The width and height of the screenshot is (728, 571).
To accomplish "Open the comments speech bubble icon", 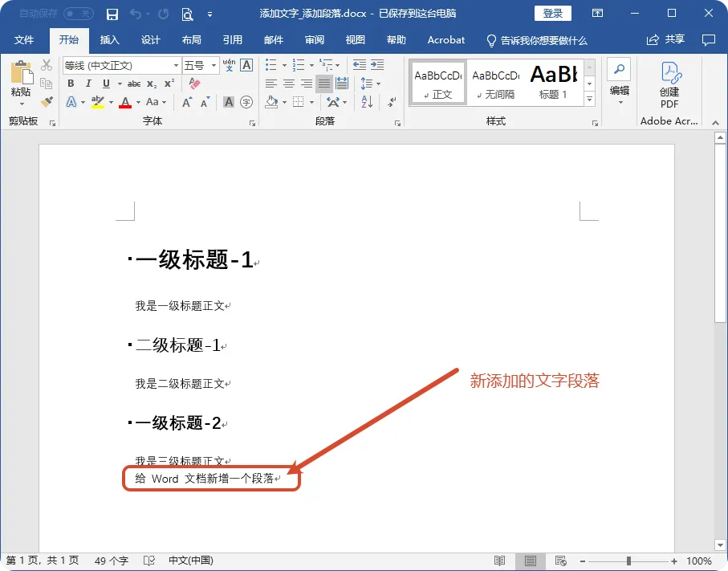I will pos(708,40).
